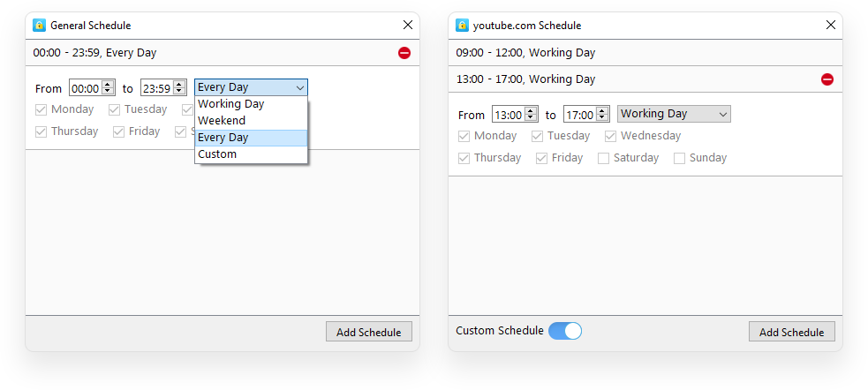Toggle the Wednesday checkbox in youtube.com schedule
The width and height of the screenshot is (868, 390).
coord(611,137)
